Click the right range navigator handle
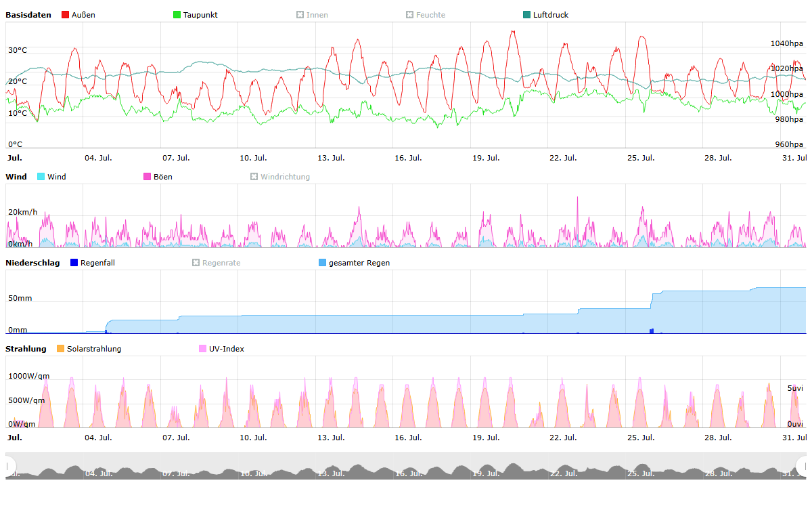The width and height of the screenshot is (812, 508). [x=803, y=466]
